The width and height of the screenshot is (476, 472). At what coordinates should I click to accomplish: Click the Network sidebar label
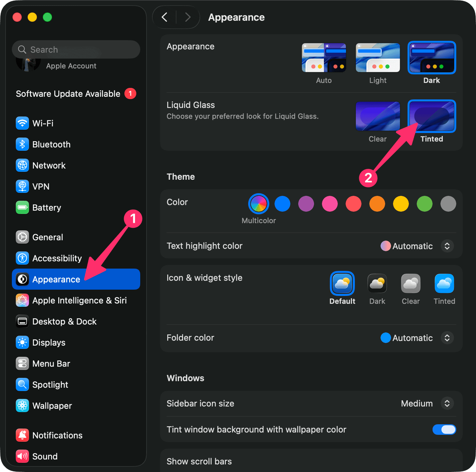click(x=49, y=166)
